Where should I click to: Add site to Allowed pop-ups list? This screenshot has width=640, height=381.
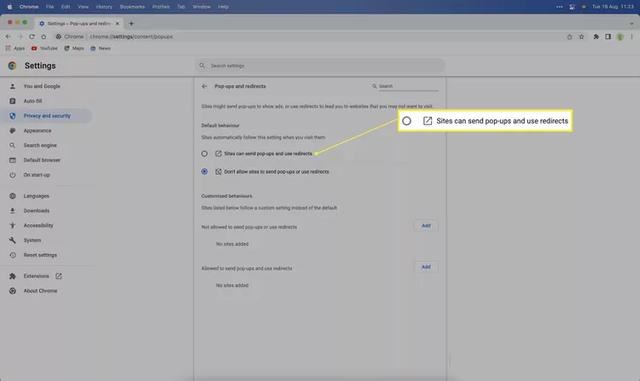click(426, 267)
